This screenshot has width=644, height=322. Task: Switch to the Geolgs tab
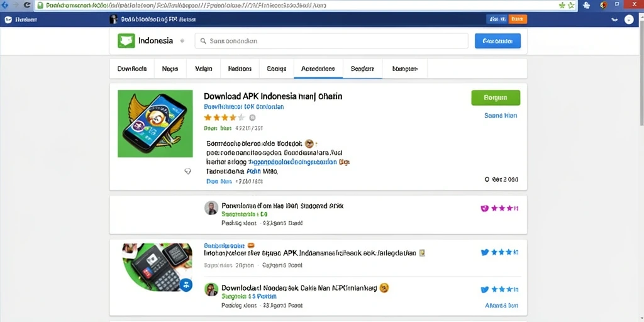(x=277, y=69)
